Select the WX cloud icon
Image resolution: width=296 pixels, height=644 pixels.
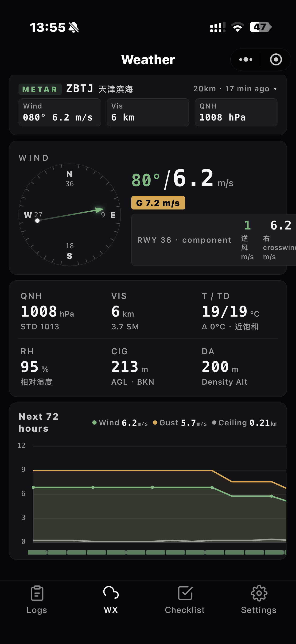click(x=111, y=592)
